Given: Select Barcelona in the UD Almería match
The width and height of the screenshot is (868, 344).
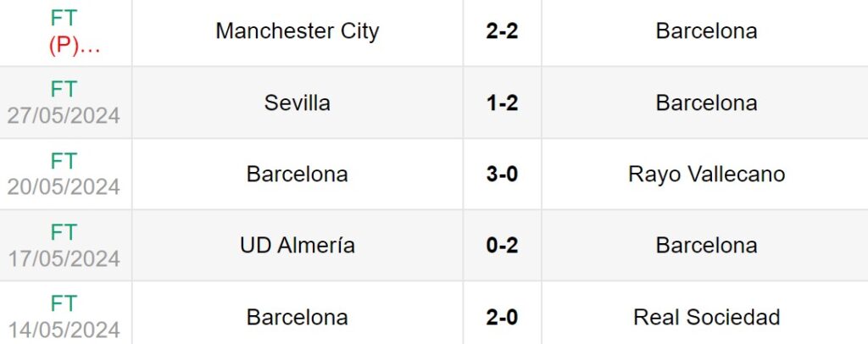Looking at the screenshot, I should pos(706,246).
